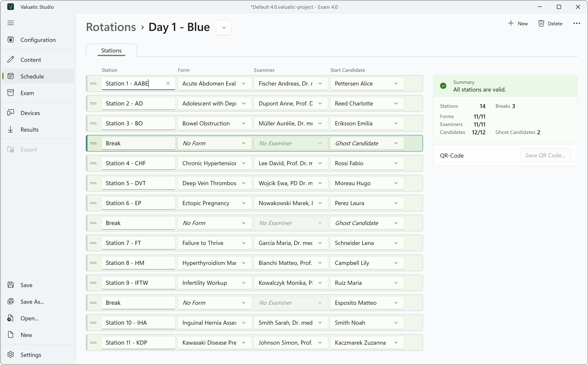
Task: Click the Valuatic Studio app logo
Action: (x=11, y=7)
